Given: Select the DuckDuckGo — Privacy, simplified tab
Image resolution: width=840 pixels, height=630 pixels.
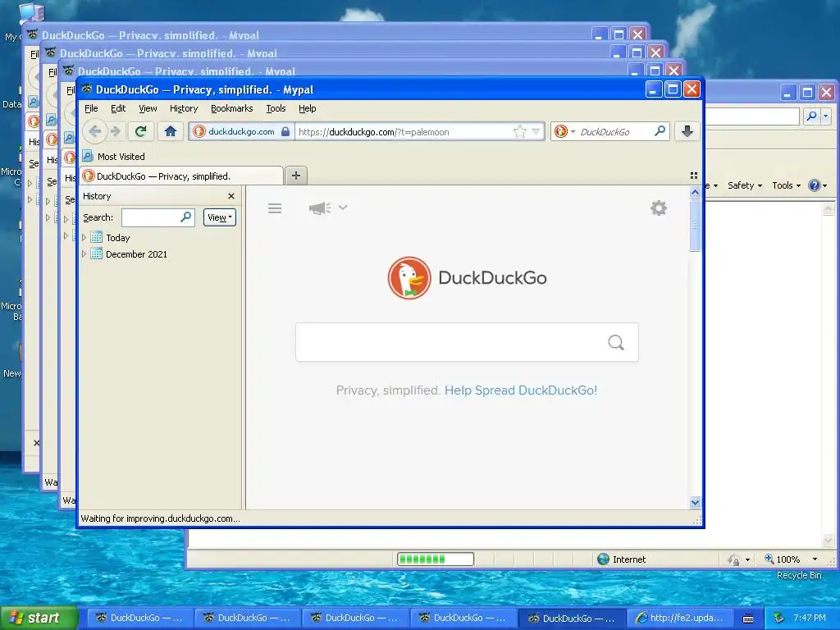Looking at the screenshot, I should [181, 176].
